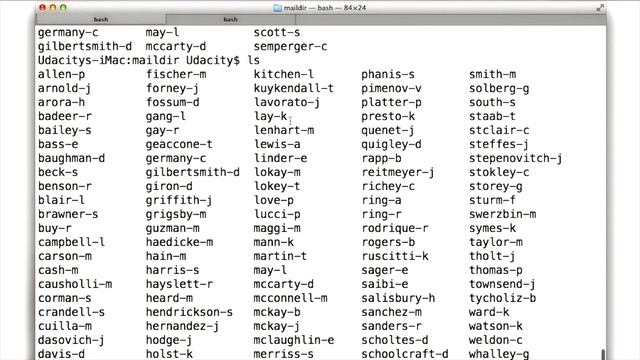Click directory name 'geaccone-t'
The image size is (640, 360).
pyautogui.click(x=179, y=144)
